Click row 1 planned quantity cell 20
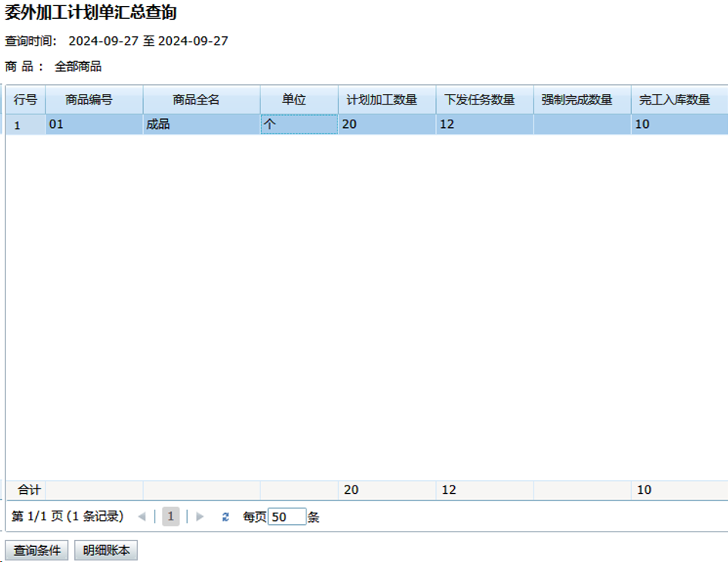Viewport: 728px width, 562px height. 387,124
